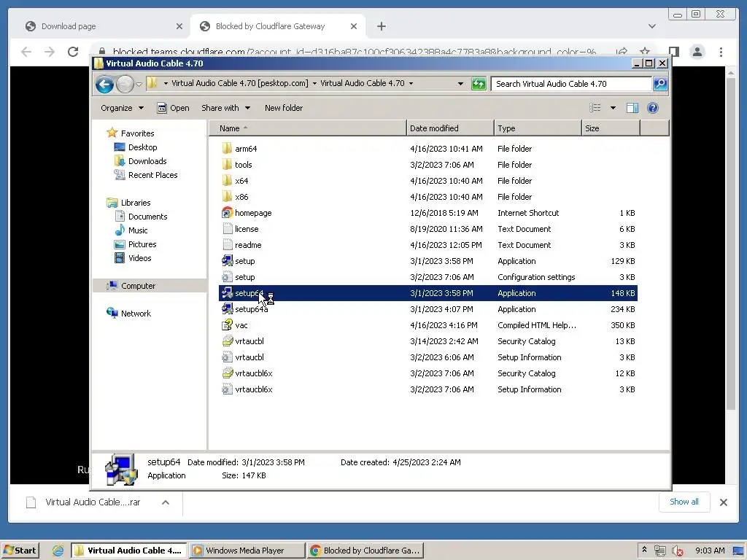The width and height of the screenshot is (747, 560).
Task: Select Videos library
Action: 139,257
